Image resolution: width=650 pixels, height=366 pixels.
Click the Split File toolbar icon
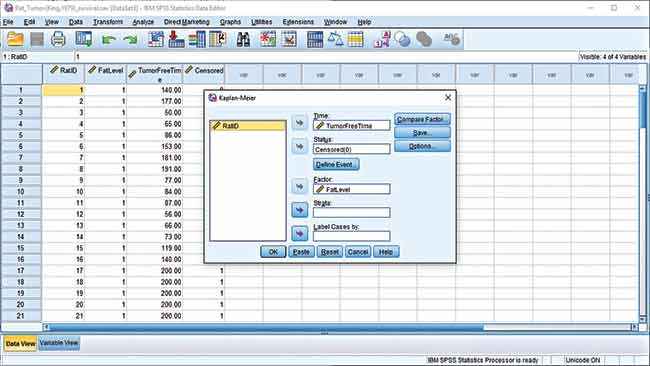[315, 39]
